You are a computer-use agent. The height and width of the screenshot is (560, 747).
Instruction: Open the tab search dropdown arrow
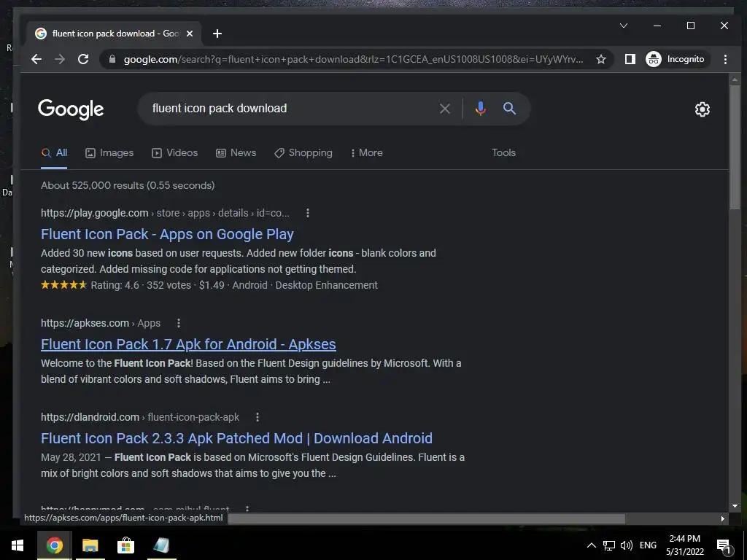[624, 26]
